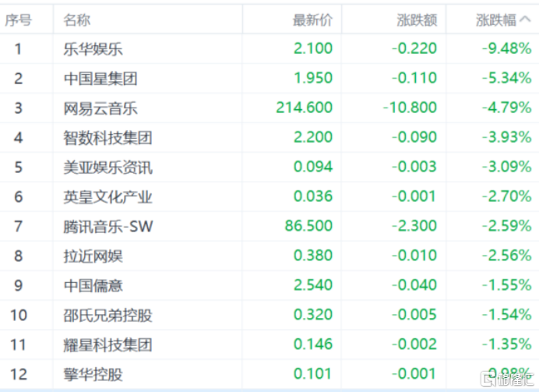Open the 乐华娱乐 stock
The image size is (539, 392).
pyautogui.click(x=93, y=48)
